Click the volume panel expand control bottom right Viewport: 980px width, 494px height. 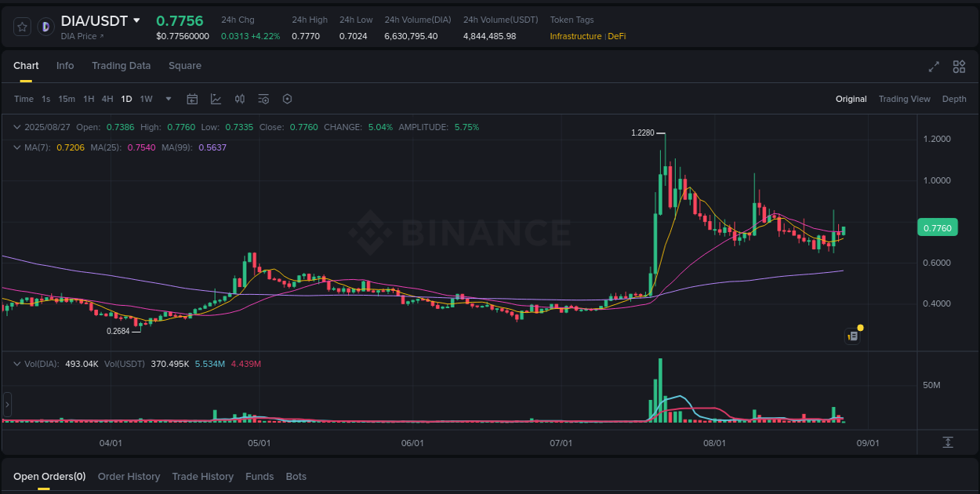point(947,442)
